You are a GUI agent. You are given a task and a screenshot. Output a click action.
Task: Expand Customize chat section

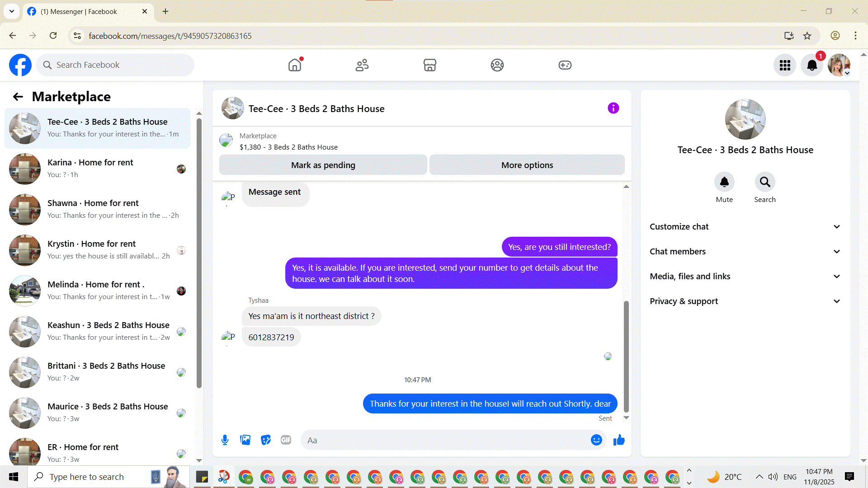tap(745, 227)
